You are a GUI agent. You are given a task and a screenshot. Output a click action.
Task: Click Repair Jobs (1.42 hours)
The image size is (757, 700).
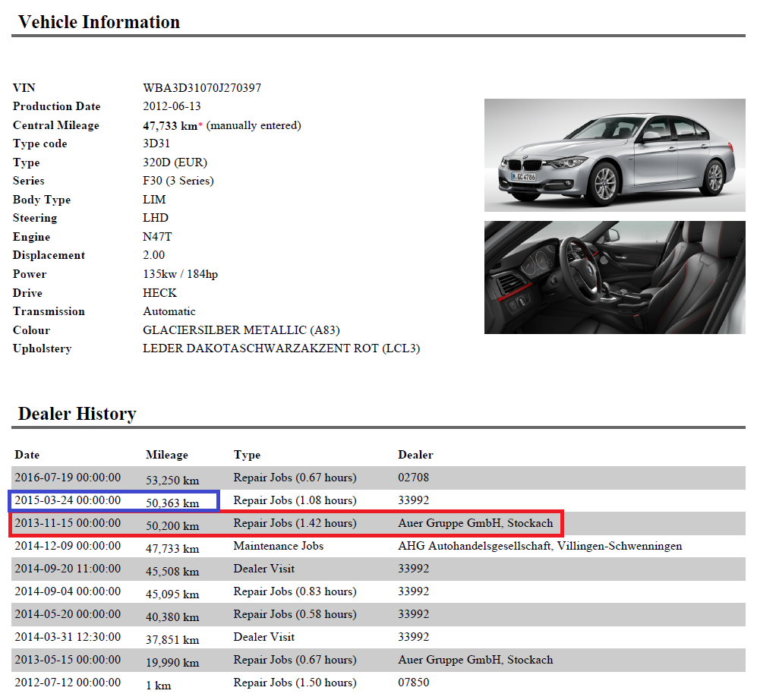[295, 523]
